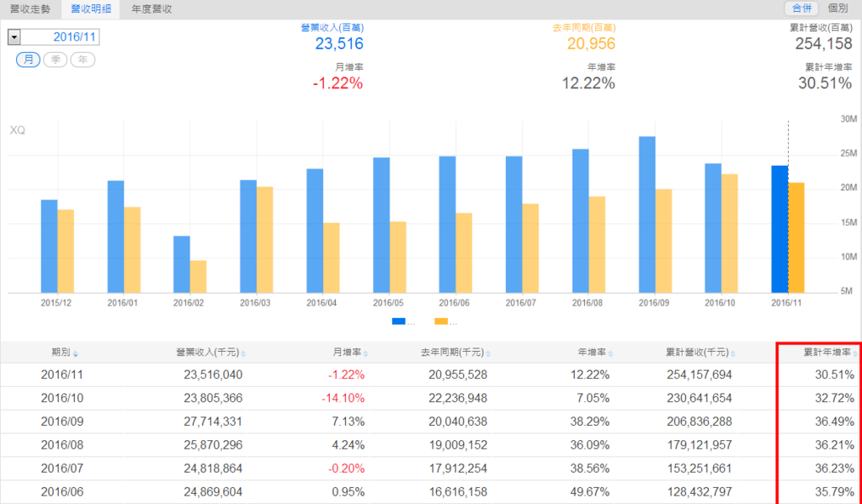The height and width of the screenshot is (504, 862).
Task: Click the 2016/05 x-axis label
Action: point(388,303)
